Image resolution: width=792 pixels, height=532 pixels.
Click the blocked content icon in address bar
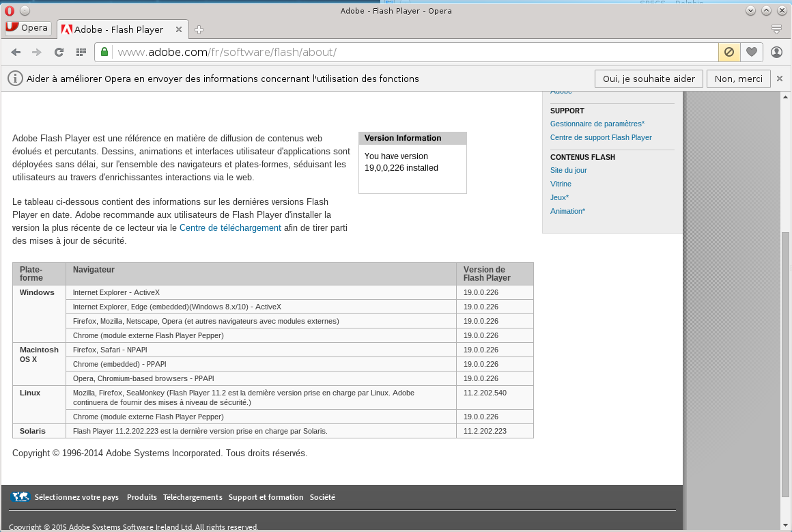point(729,52)
